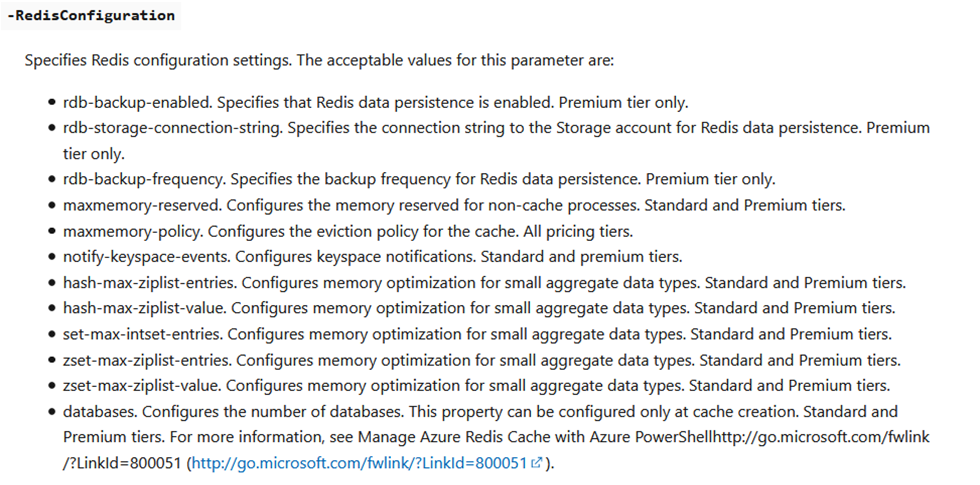Click the hash-max-ziplist-value term

(x=144, y=308)
